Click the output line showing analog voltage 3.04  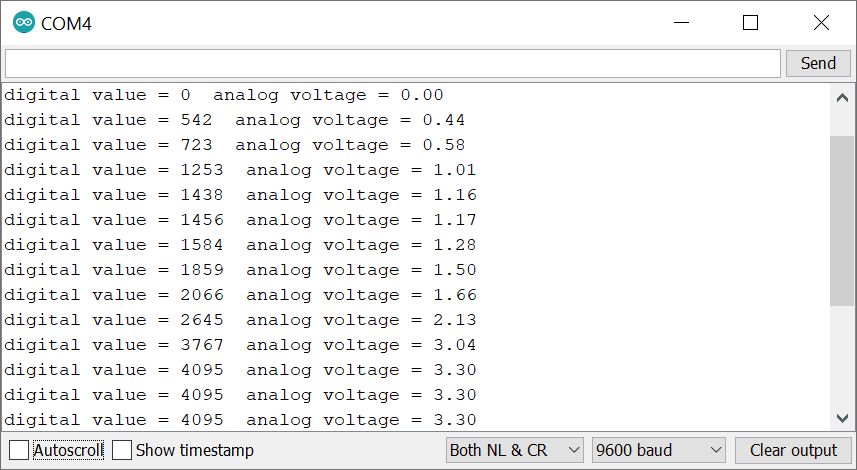(240, 345)
